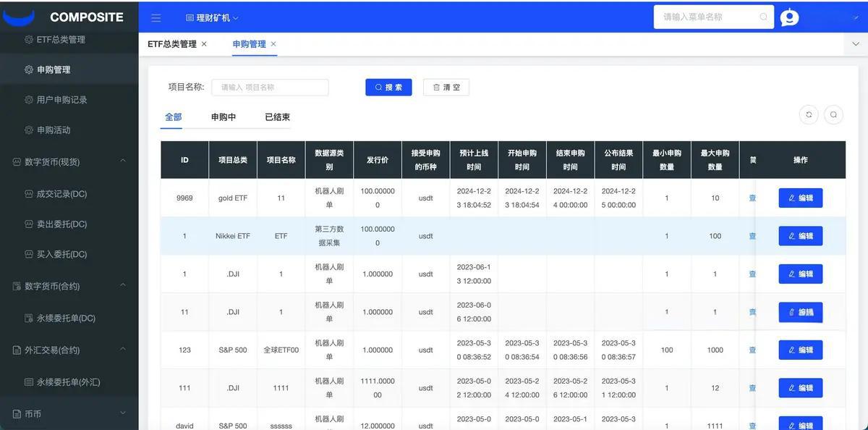Click the 第三方数据采集 cell

tap(329, 236)
